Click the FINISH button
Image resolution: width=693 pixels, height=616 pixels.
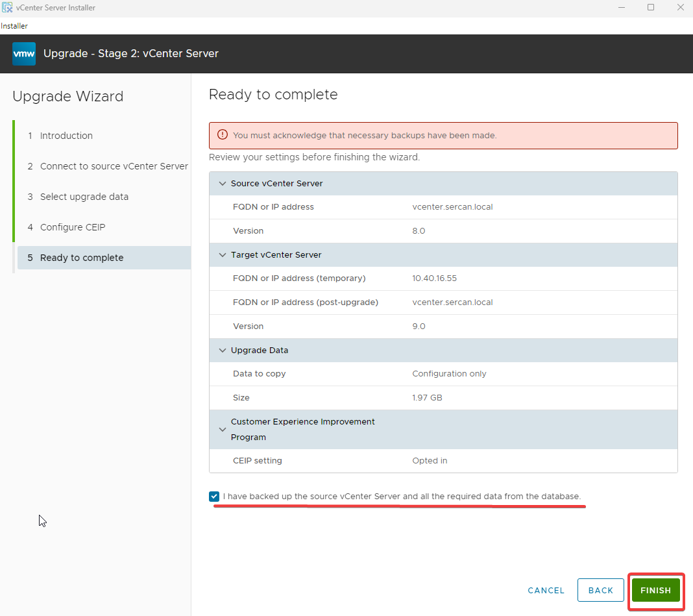point(655,590)
